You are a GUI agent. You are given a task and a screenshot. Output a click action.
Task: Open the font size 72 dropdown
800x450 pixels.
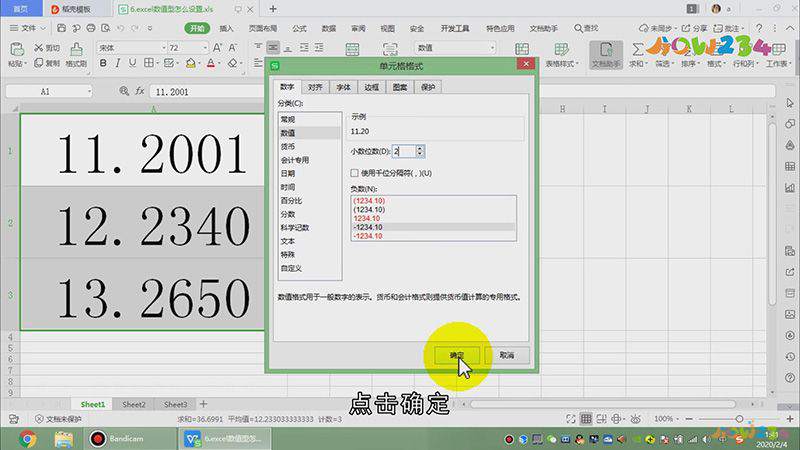(205, 48)
